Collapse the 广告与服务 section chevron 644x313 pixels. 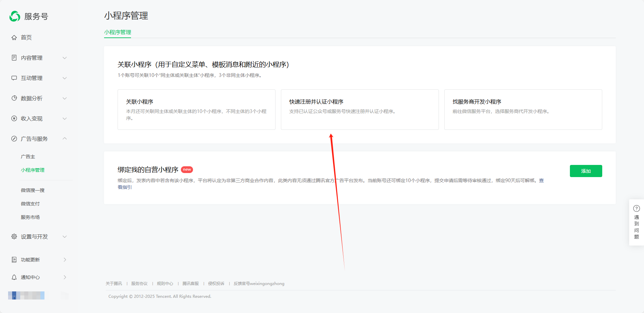coord(65,139)
